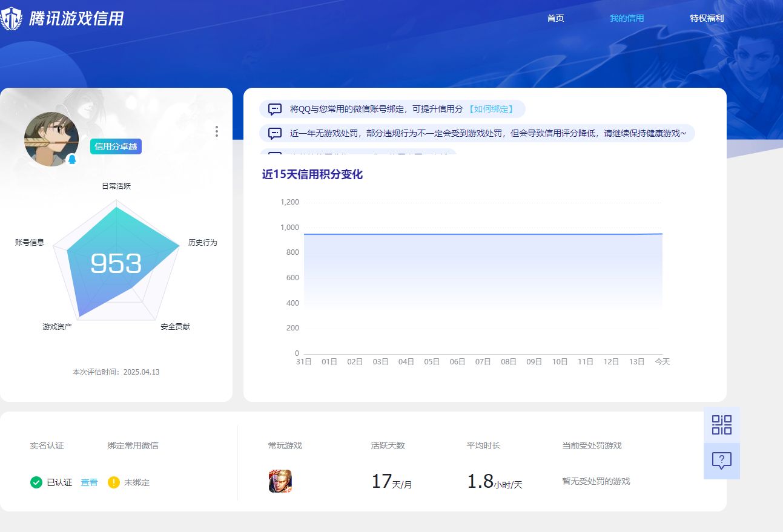Go to the 首页 nav tab
Screen dimensions: 783x532
(x=555, y=18)
